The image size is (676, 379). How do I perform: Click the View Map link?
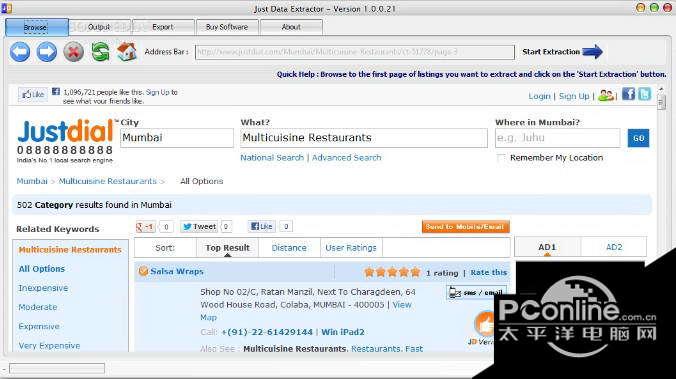click(x=401, y=305)
